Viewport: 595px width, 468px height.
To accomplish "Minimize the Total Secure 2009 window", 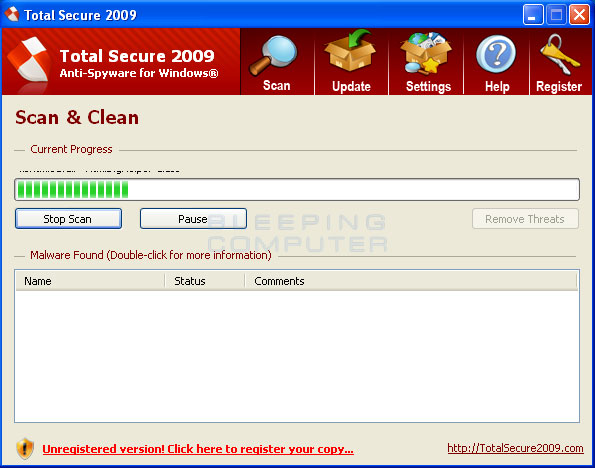I will click(x=533, y=15).
